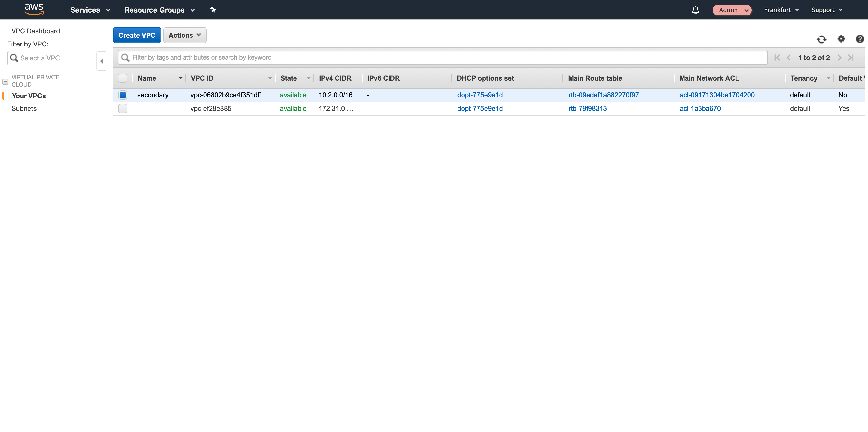868x432 pixels.
Task: Open network ACL acl-1a3ba670
Action: pos(700,109)
